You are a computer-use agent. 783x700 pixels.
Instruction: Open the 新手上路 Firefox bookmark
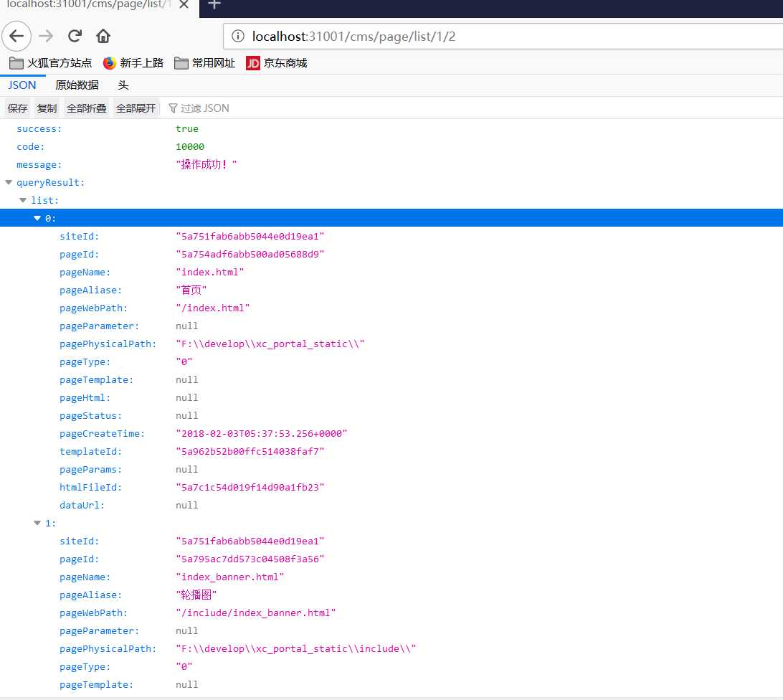point(133,63)
